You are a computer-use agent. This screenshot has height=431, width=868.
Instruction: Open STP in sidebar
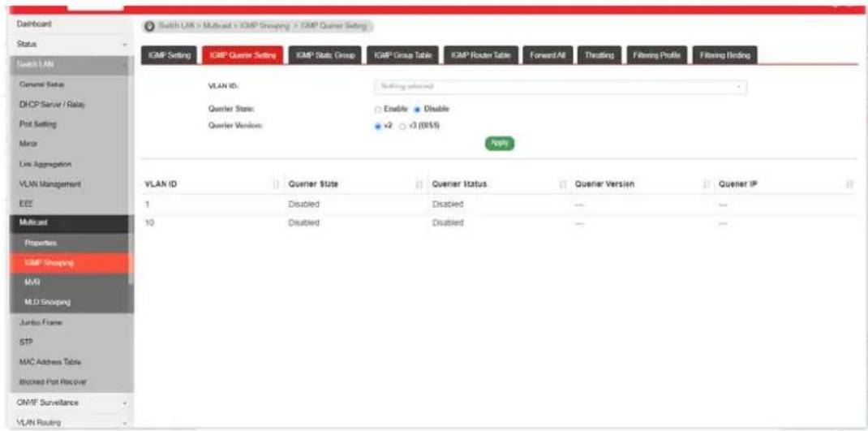click(x=69, y=343)
